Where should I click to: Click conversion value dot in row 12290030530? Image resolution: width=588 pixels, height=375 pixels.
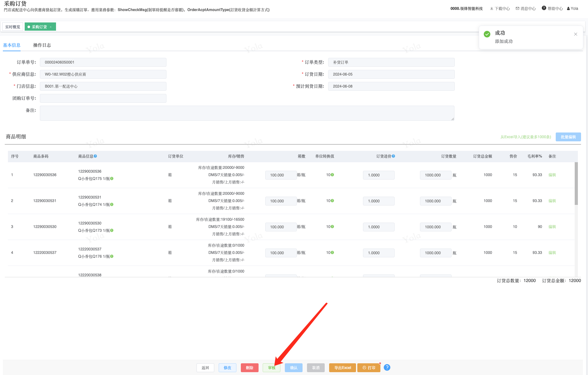[332, 227]
